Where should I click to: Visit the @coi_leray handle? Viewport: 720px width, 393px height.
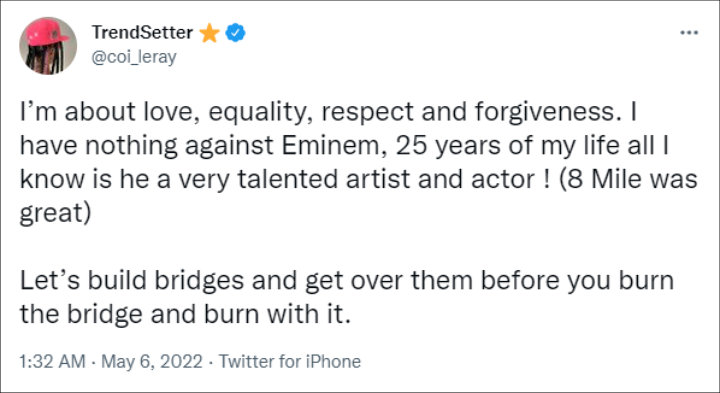coord(134,57)
